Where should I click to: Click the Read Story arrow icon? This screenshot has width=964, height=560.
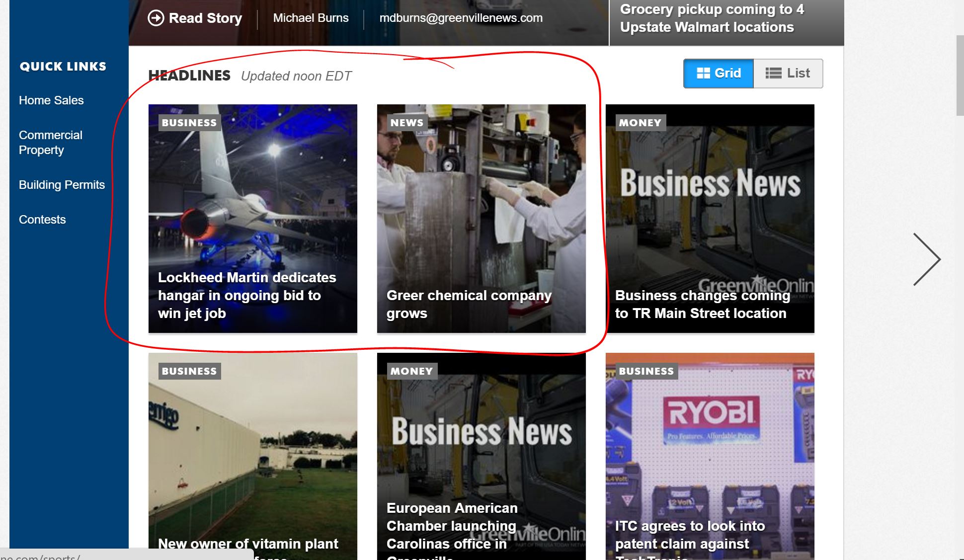click(x=156, y=18)
